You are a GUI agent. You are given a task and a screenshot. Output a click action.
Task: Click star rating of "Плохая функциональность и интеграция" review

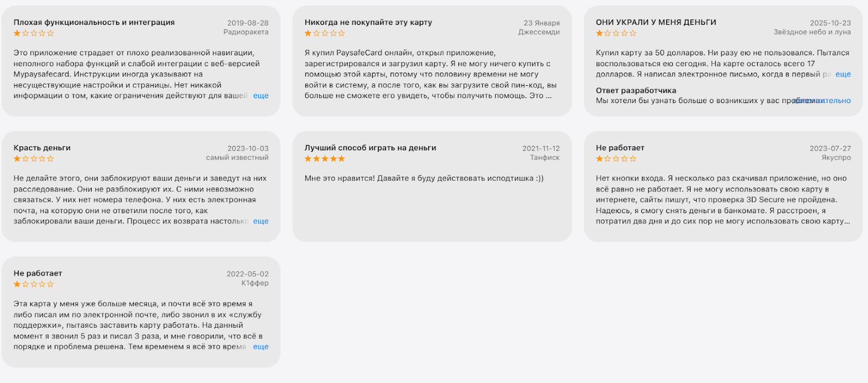(x=34, y=33)
